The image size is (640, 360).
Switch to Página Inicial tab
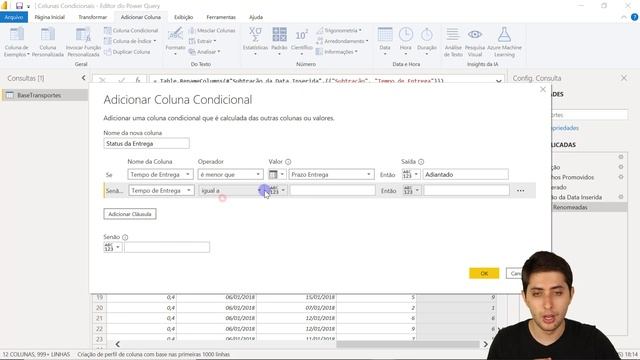click(49, 17)
